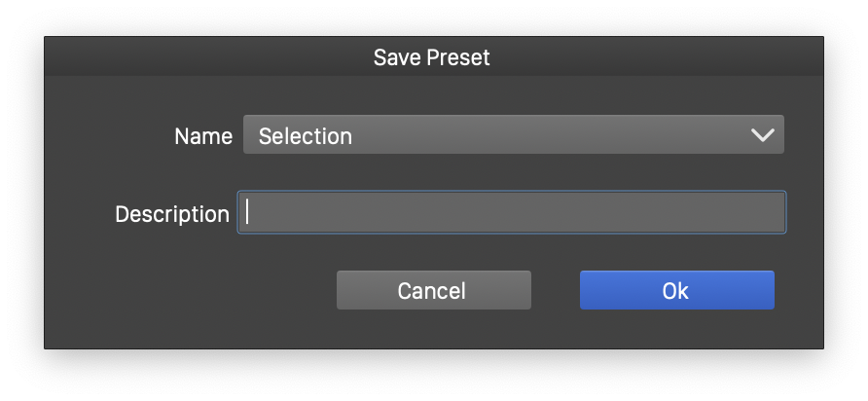
Task: Open the preset name list via down arrow
Action: [762, 135]
